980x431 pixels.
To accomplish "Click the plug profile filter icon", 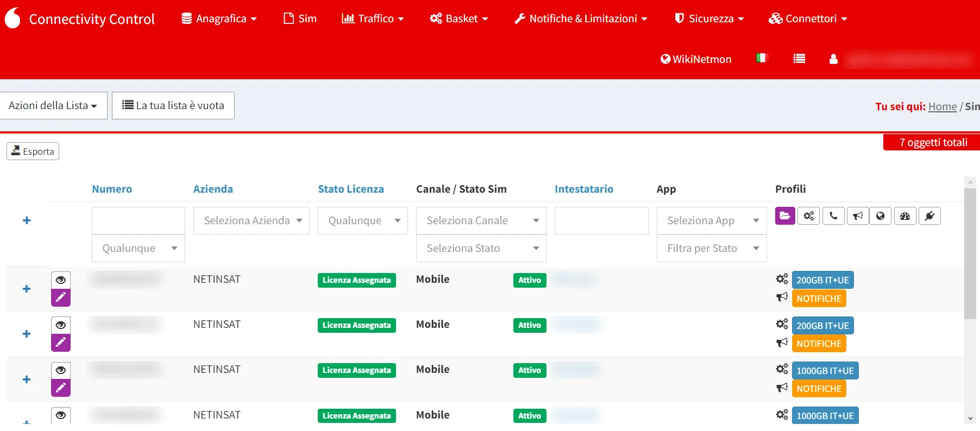I will (929, 215).
